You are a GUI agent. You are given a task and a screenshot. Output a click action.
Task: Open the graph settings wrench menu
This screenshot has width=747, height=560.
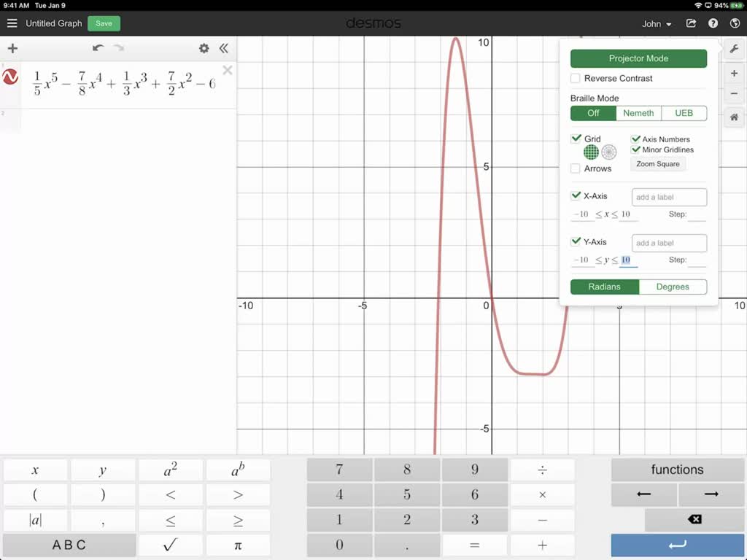click(x=734, y=48)
